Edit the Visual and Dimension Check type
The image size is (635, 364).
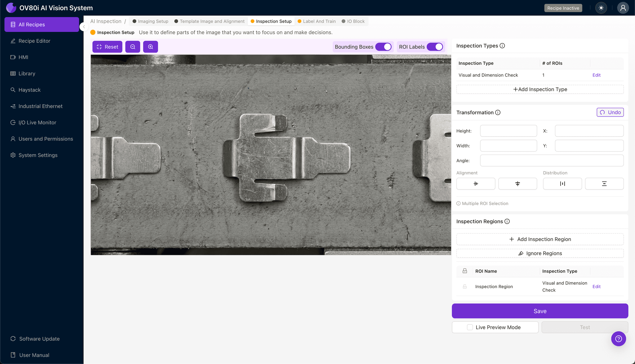click(x=596, y=75)
